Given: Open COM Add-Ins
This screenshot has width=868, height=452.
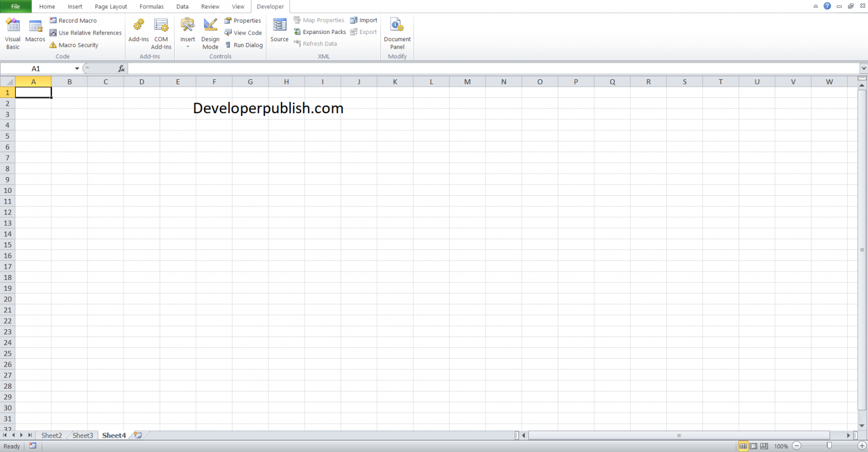Looking at the screenshot, I should click(x=161, y=32).
